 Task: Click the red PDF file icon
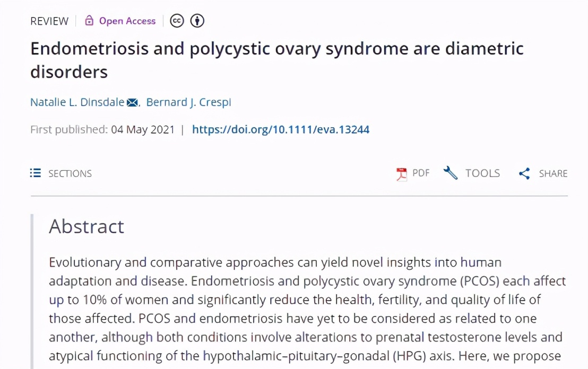click(402, 173)
